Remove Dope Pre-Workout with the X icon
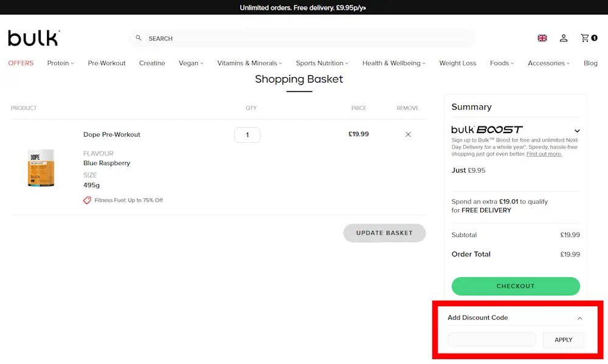Image resolution: width=608 pixels, height=364 pixels. [408, 134]
